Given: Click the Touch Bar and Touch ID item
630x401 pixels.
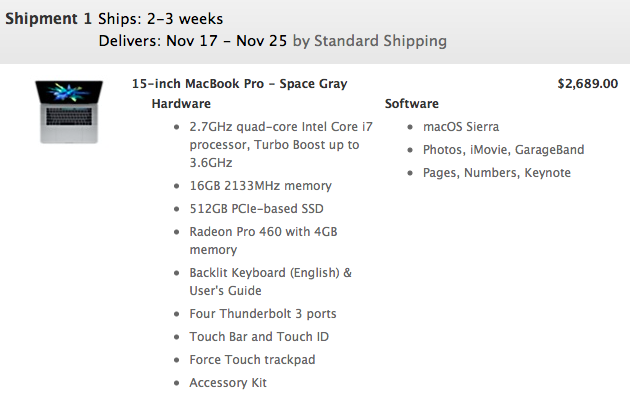Looking at the screenshot, I should [x=259, y=336].
